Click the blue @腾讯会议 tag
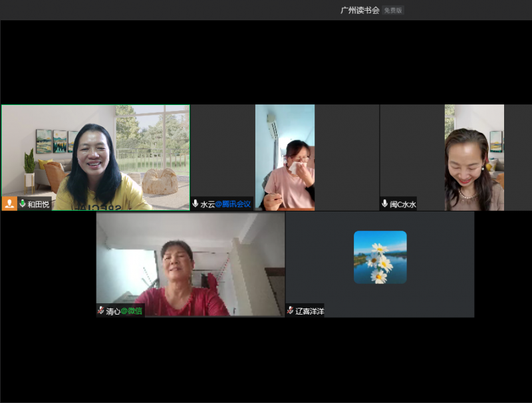The image size is (532, 403). [233, 205]
